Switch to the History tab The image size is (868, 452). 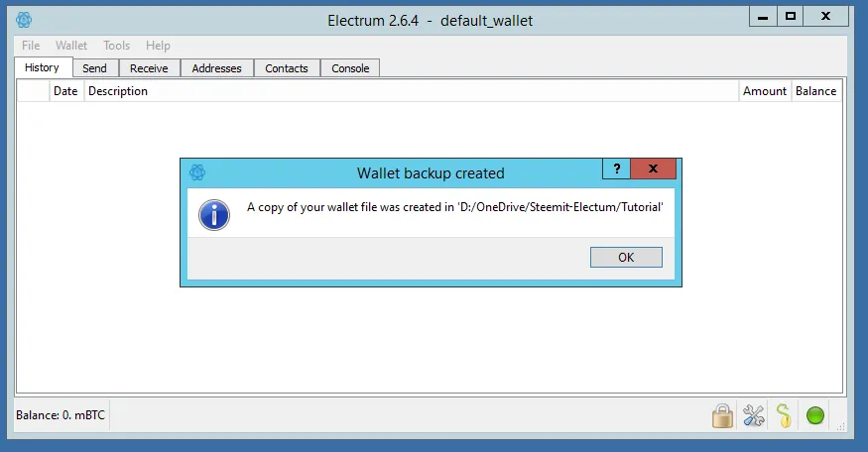(42, 67)
